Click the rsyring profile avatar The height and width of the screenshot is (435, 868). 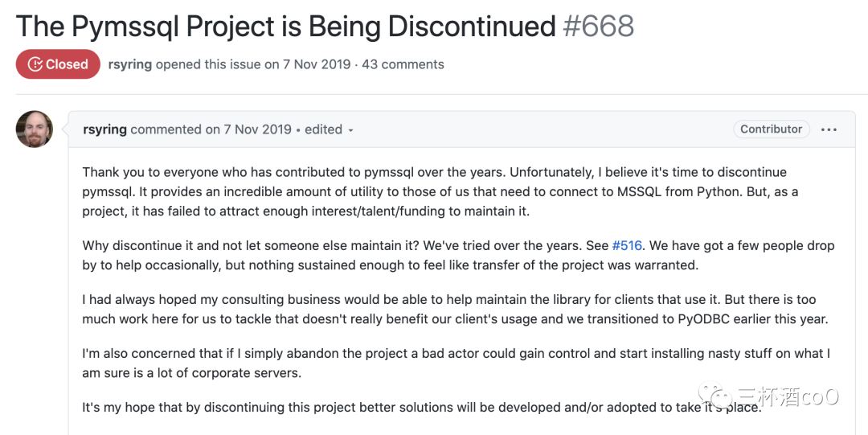35,129
